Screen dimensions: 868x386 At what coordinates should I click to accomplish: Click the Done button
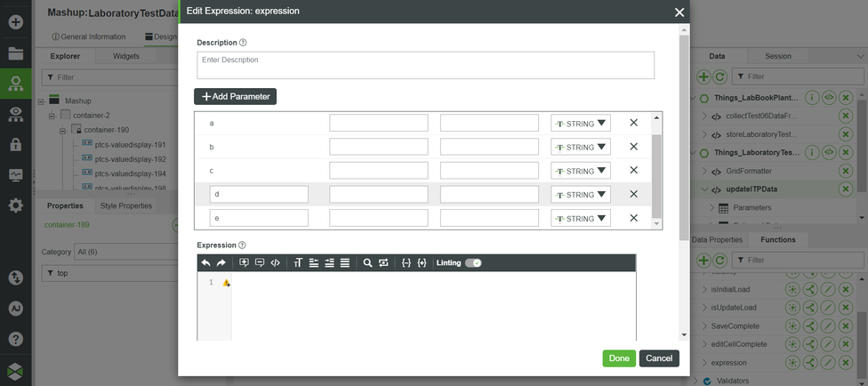click(x=619, y=358)
